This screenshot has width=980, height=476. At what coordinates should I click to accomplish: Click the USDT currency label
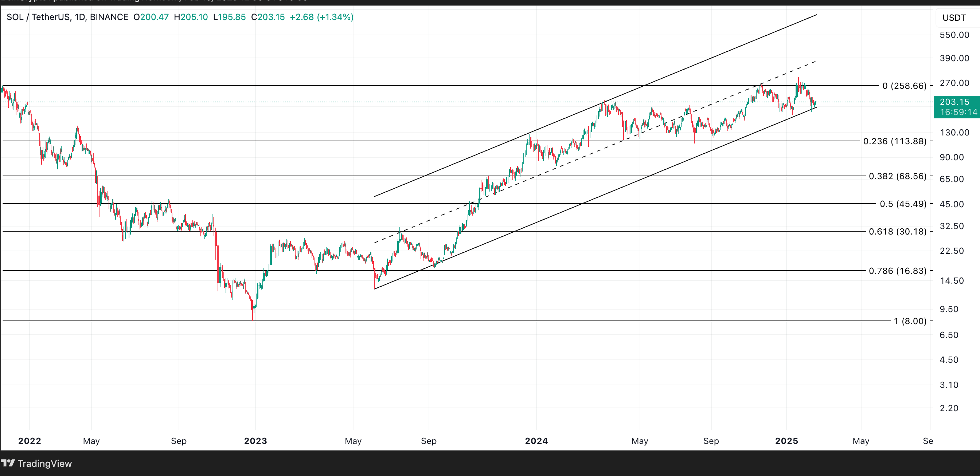click(x=954, y=18)
